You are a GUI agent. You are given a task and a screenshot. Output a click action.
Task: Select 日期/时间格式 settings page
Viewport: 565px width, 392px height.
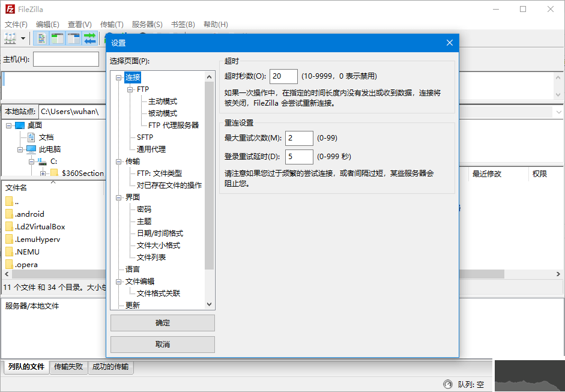(160, 234)
